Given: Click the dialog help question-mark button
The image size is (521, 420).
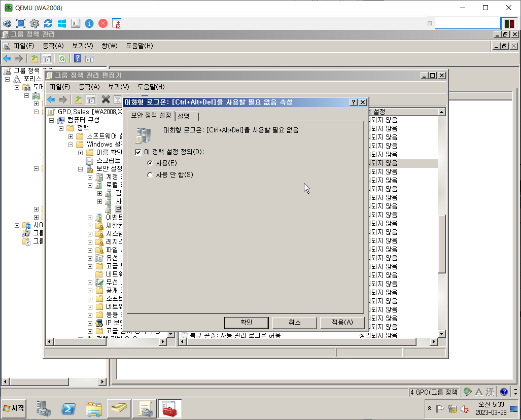Looking at the screenshot, I should 354,102.
